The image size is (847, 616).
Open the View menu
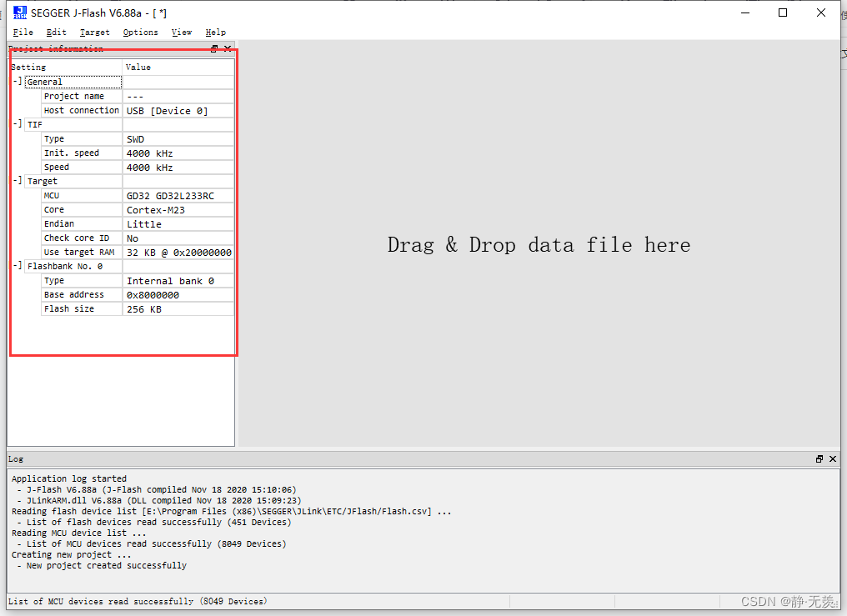[x=182, y=33]
